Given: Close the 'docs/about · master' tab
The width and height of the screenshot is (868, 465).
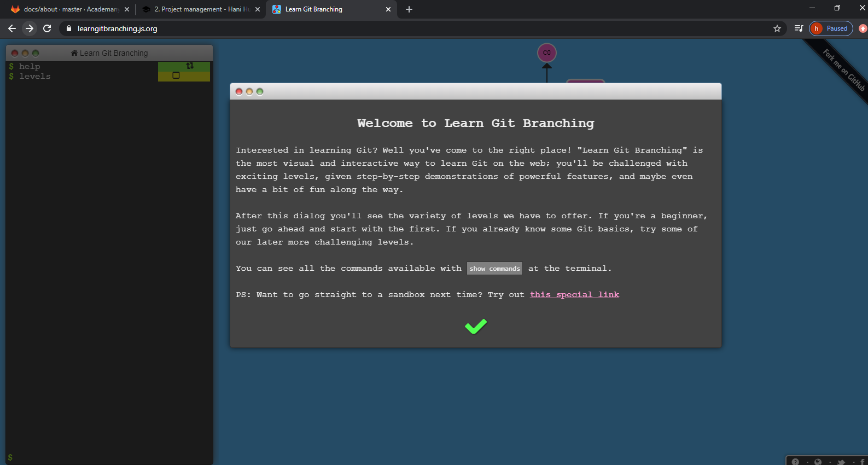Looking at the screenshot, I should point(127,9).
